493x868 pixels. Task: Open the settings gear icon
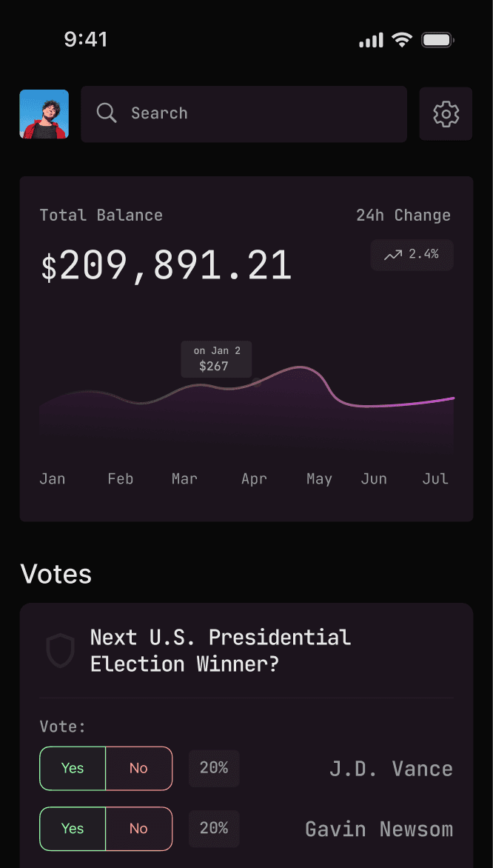446,114
